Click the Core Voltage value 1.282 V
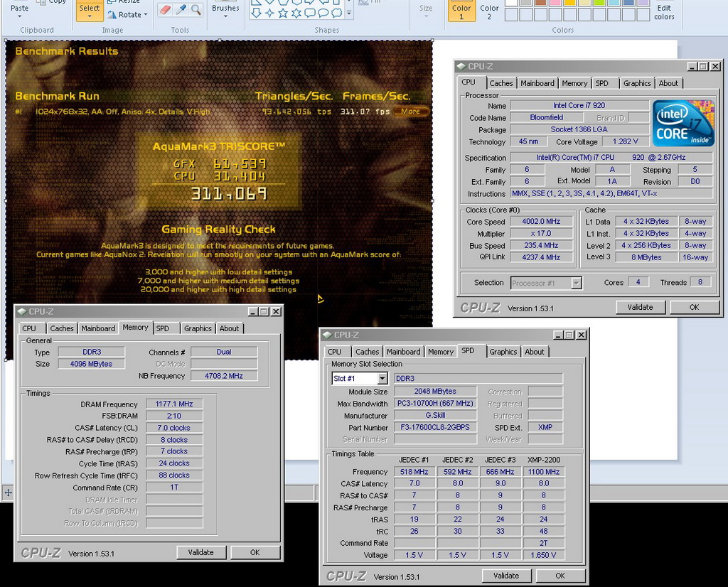Screen dimensions: 728x587 pos(625,141)
